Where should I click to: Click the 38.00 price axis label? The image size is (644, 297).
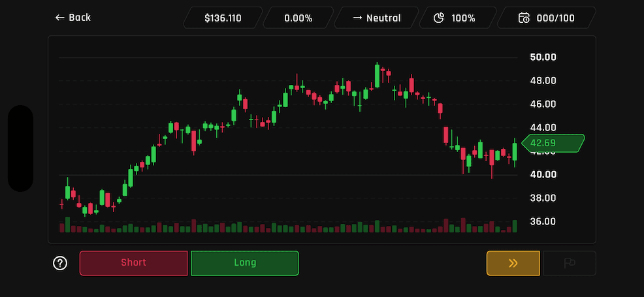tap(543, 198)
